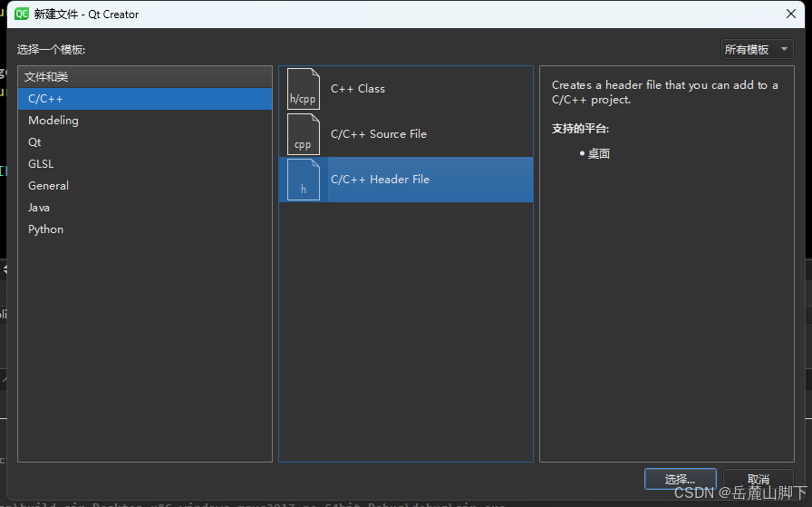Select the GLSL category
Viewport: 812px width, 507px height.
[x=145, y=164]
